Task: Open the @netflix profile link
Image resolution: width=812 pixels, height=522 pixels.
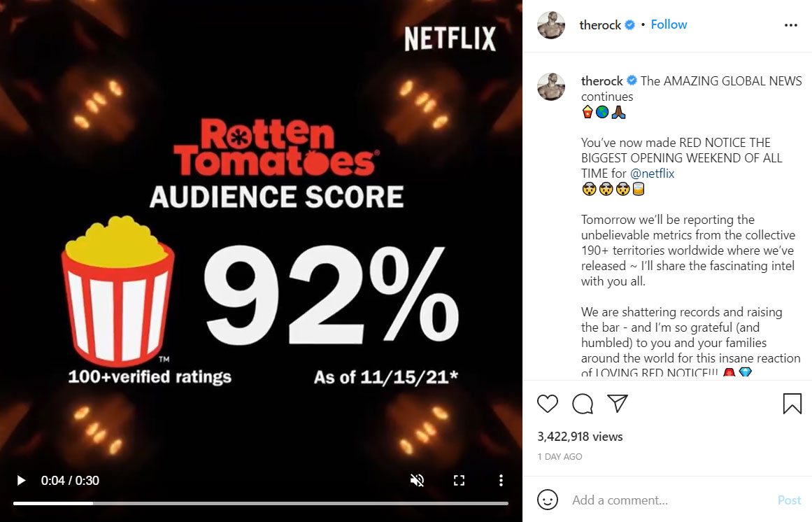Action: click(x=652, y=173)
